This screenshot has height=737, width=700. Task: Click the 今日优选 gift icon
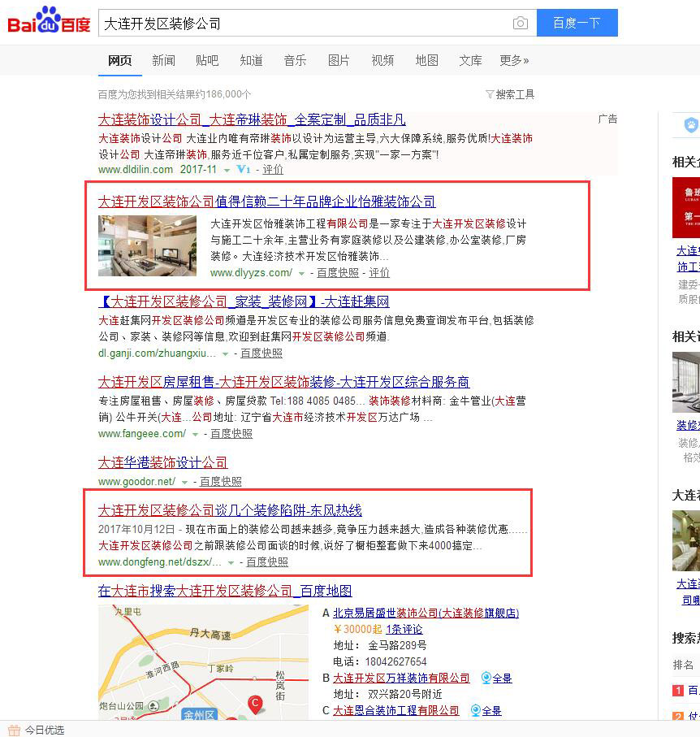(14, 730)
